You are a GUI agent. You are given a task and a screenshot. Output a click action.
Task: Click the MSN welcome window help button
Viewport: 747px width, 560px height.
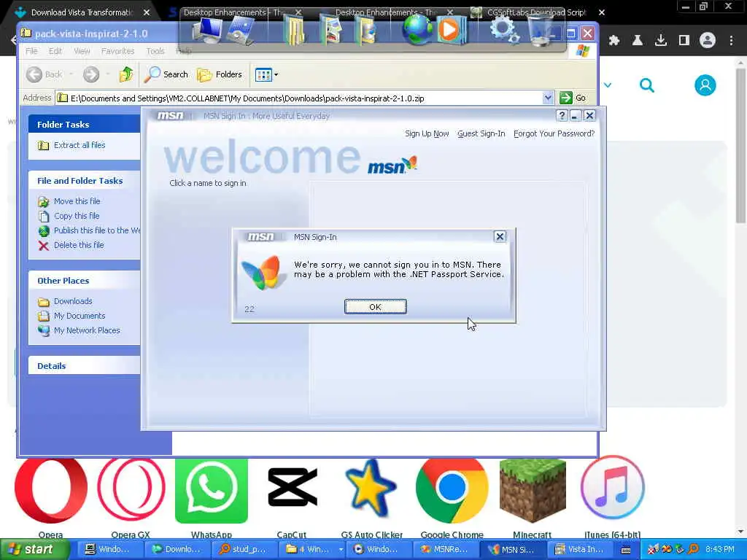562,116
